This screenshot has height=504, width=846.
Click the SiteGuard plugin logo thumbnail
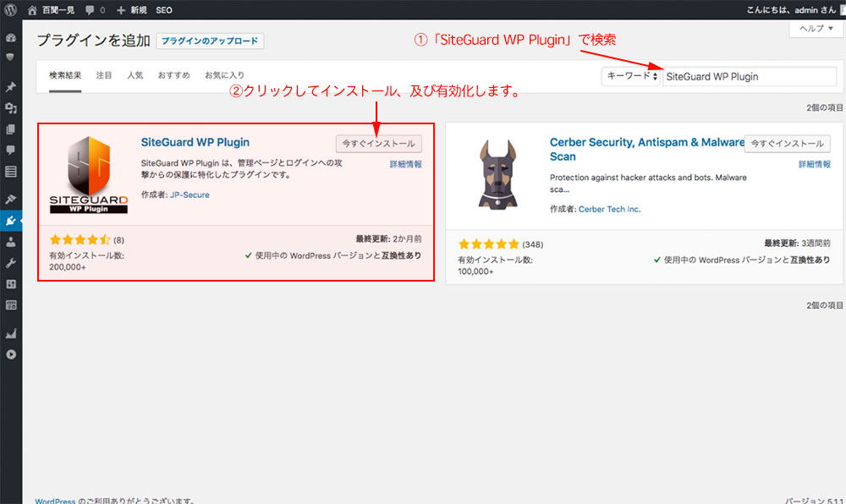(89, 175)
